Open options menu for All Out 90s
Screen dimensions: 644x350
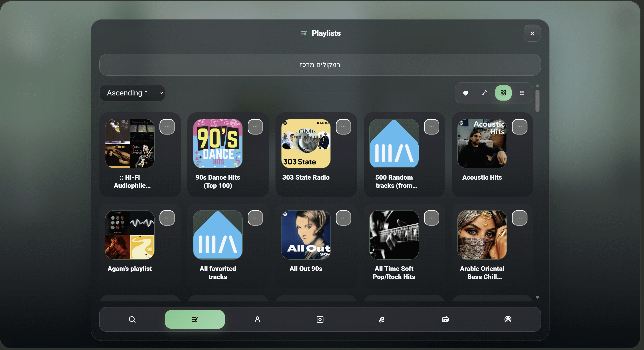[x=344, y=218]
